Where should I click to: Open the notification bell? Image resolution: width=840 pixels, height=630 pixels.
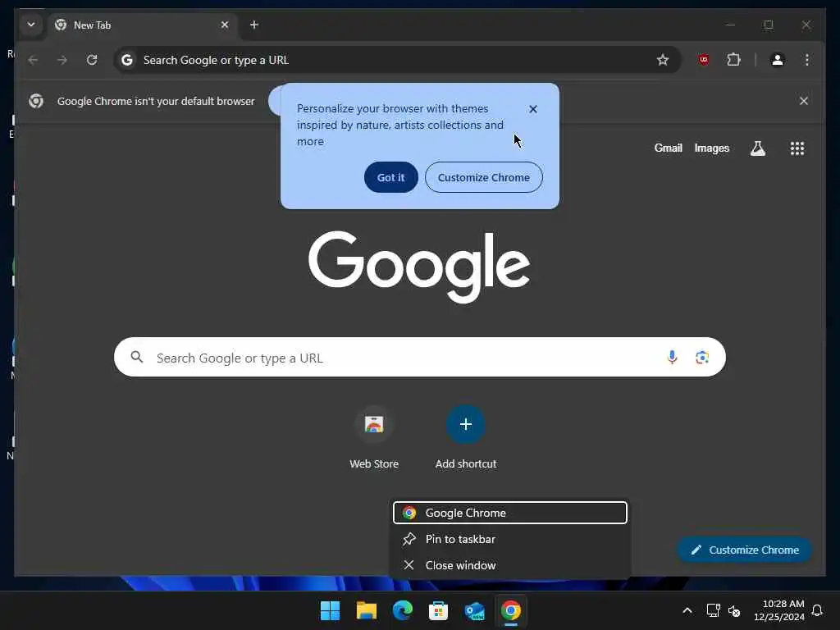click(x=817, y=610)
